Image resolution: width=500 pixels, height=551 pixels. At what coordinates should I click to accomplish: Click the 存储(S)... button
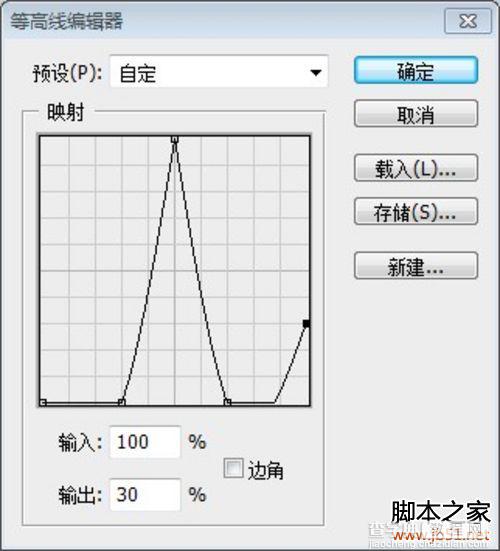click(416, 212)
